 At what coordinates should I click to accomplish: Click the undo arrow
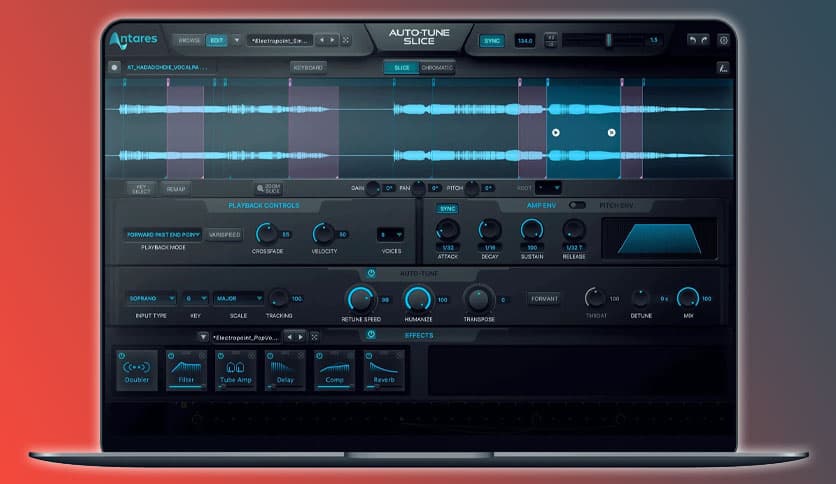tap(692, 40)
